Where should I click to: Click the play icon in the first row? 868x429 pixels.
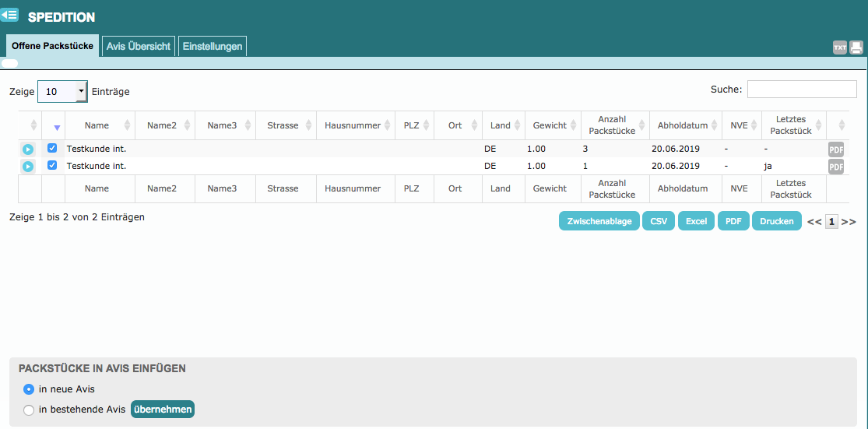tap(28, 149)
